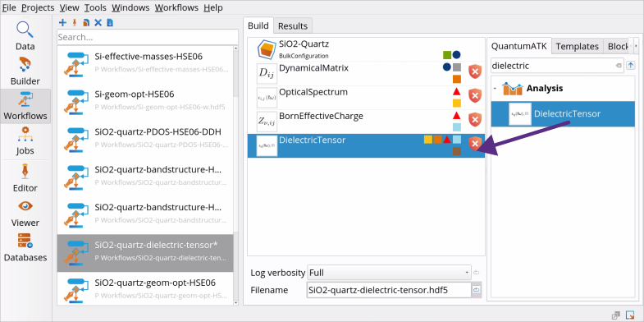Click the orange pin icon in workflow toolbar
The image size is (644, 322).
tap(75, 23)
